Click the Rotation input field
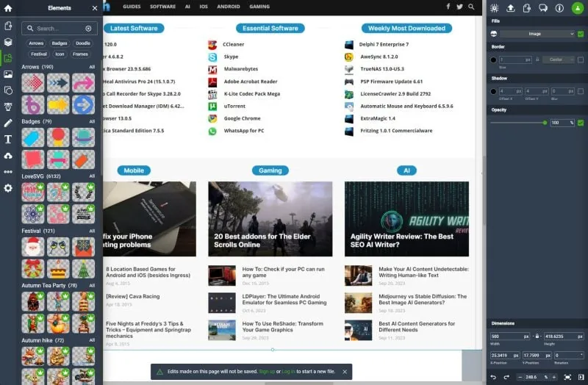The height and width of the screenshot is (385, 588). (x=569, y=355)
